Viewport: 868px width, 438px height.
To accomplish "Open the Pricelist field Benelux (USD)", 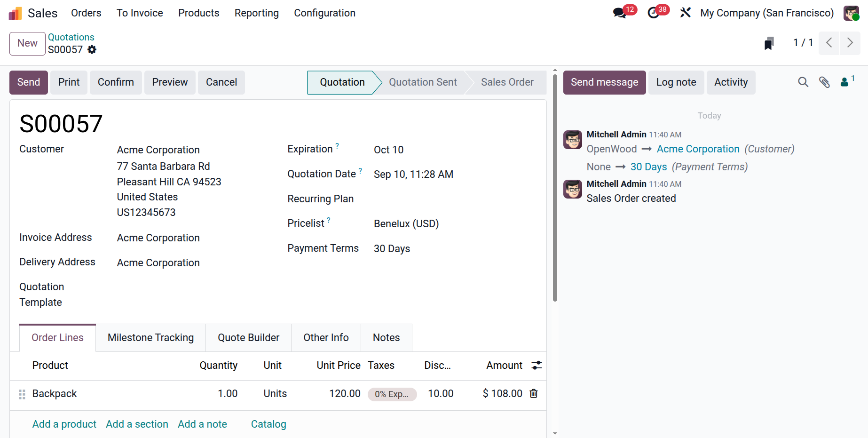I will point(406,224).
